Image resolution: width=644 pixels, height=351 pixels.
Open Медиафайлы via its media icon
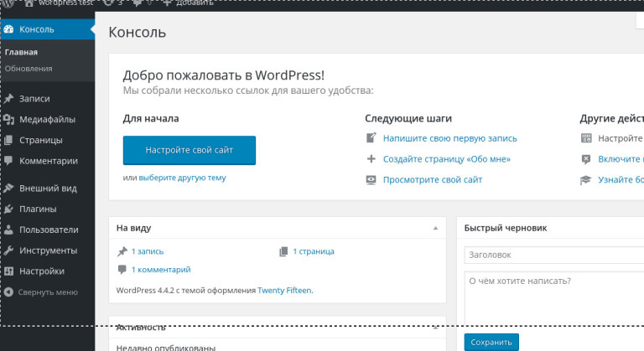(x=8, y=120)
